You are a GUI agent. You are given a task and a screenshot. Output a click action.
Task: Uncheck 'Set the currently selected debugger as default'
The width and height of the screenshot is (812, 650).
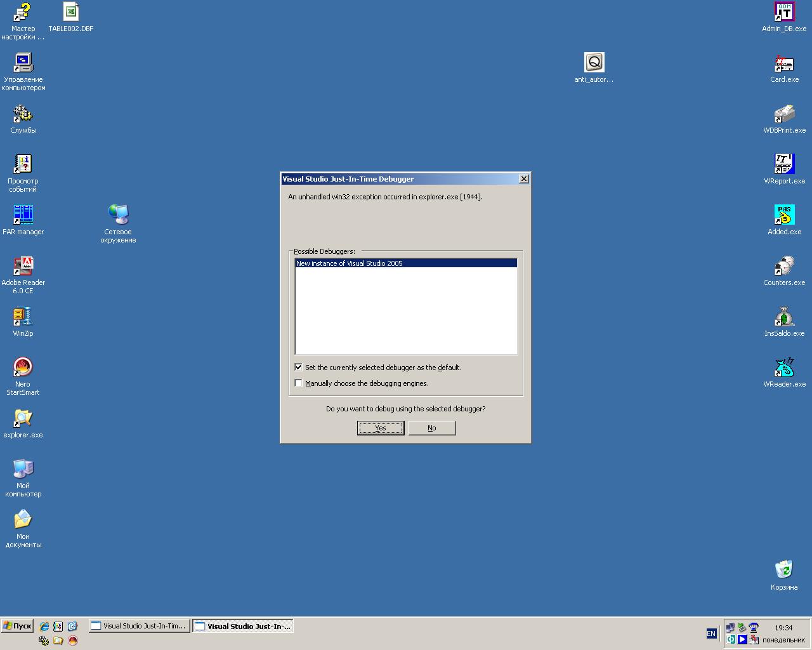point(299,368)
